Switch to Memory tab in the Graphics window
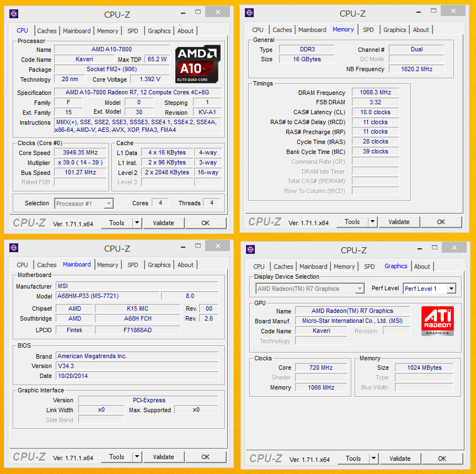The width and height of the screenshot is (476, 474). tap(344, 267)
